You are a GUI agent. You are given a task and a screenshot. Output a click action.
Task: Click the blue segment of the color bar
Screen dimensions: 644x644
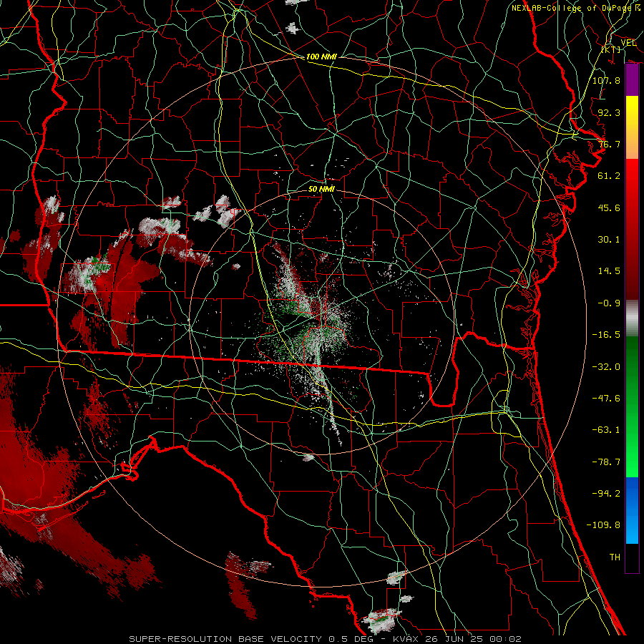click(632, 510)
